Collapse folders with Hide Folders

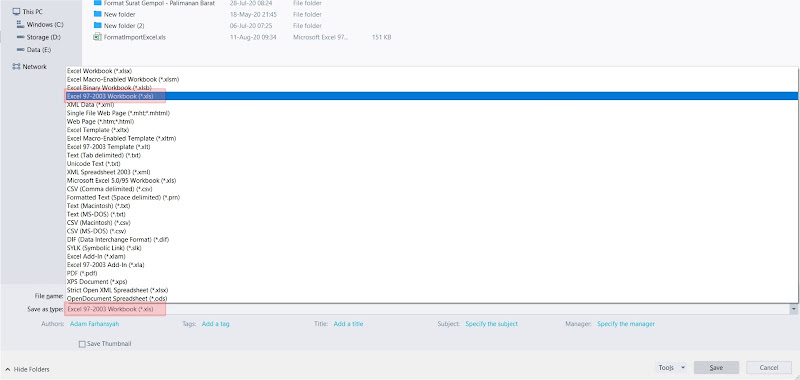pos(28,369)
